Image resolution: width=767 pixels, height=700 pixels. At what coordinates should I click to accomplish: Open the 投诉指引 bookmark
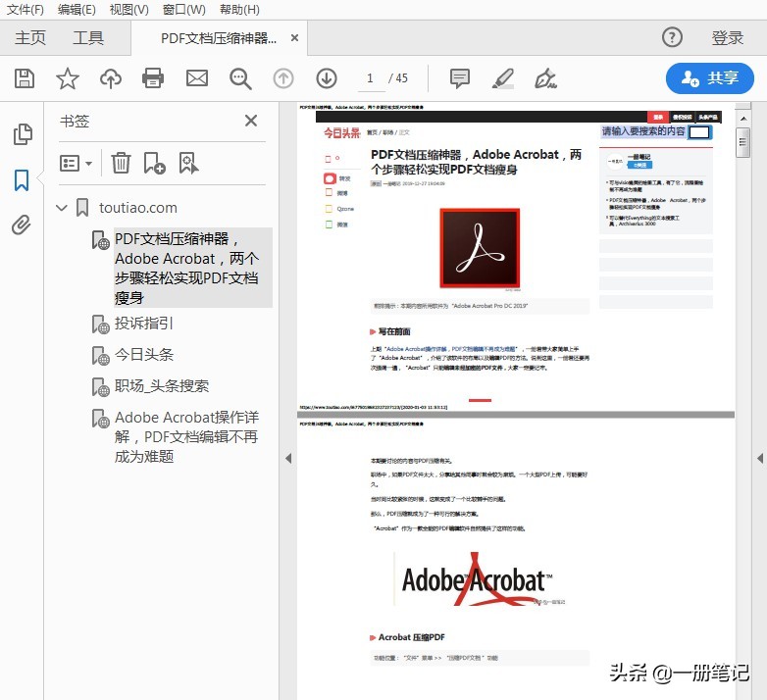tap(144, 324)
